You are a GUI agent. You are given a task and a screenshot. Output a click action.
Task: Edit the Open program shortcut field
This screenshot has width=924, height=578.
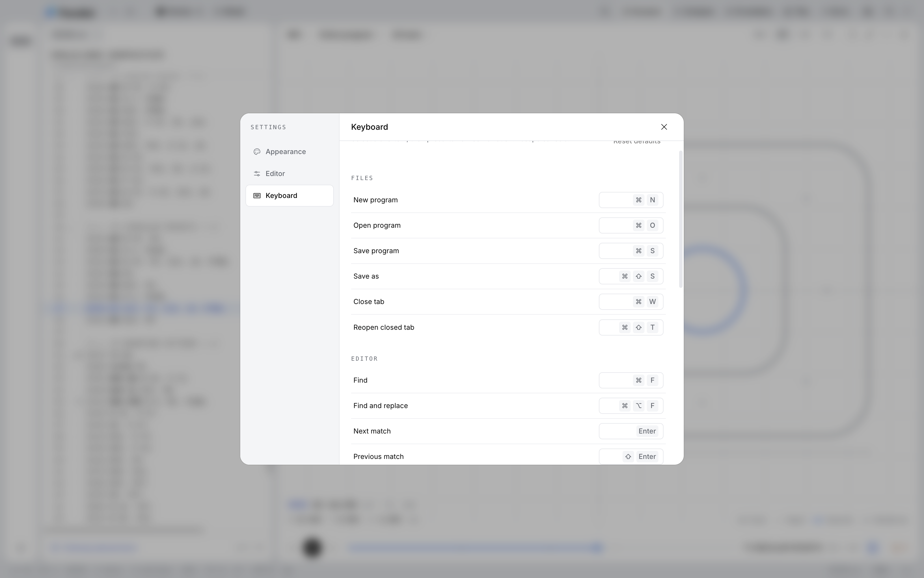631,225
